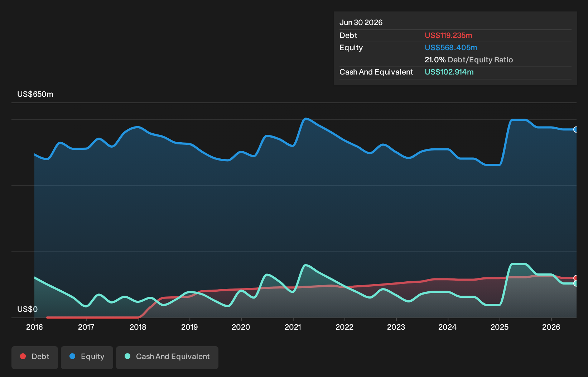Select the Debt endpoint marker on chart
588x377 pixels.
[576, 278]
